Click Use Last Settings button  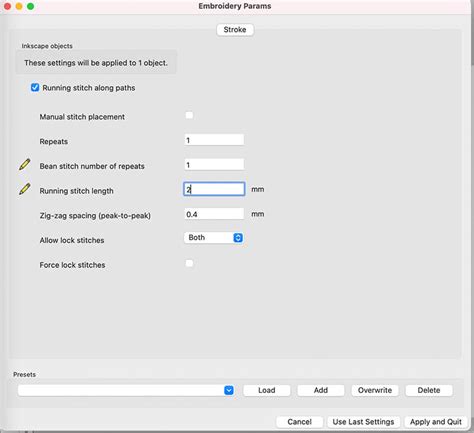pos(363,422)
